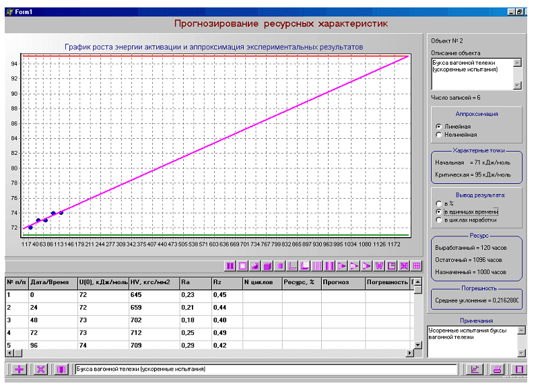Click the small solid square chart toolbar icon
The width and height of the screenshot is (538, 392).
[280, 265]
